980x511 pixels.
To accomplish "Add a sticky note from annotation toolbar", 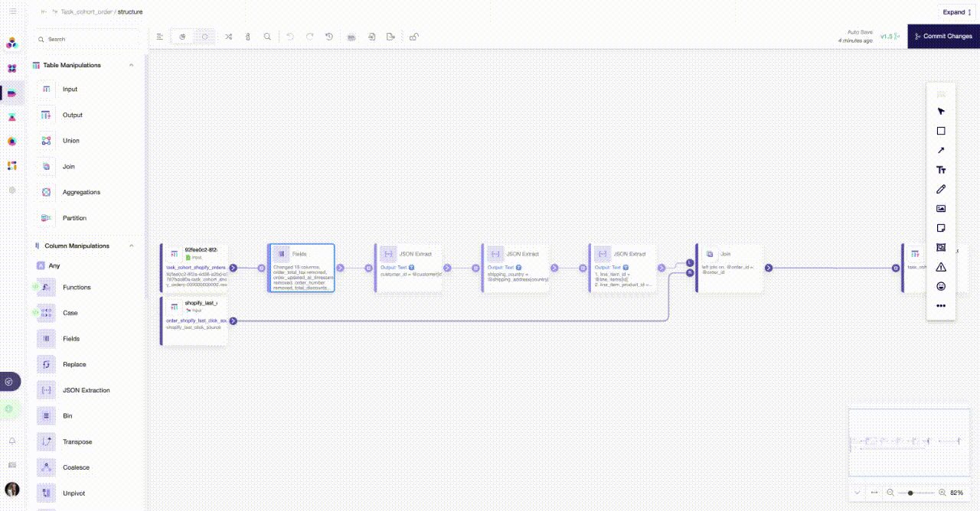I will [941, 228].
